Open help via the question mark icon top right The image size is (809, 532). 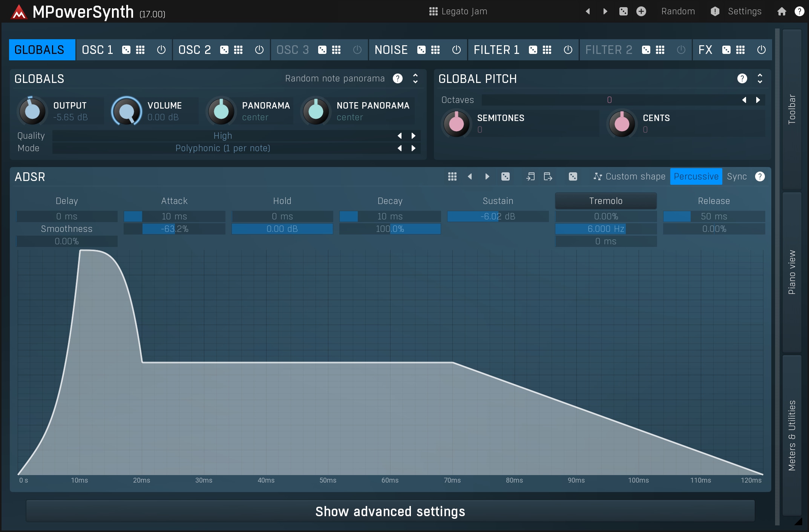coord(800,11)
